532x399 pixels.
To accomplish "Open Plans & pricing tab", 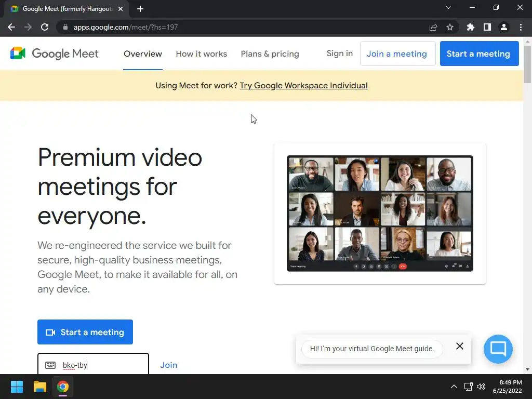I will (270, 54).
